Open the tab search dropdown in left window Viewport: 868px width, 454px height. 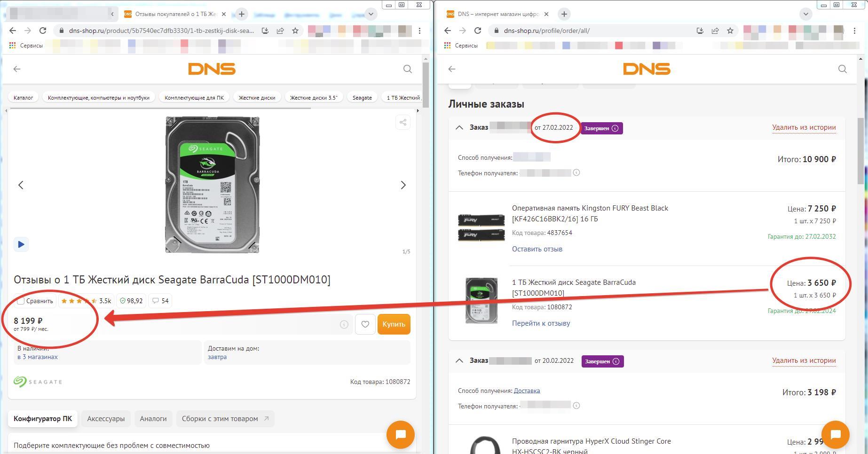[x=371, y=14]
